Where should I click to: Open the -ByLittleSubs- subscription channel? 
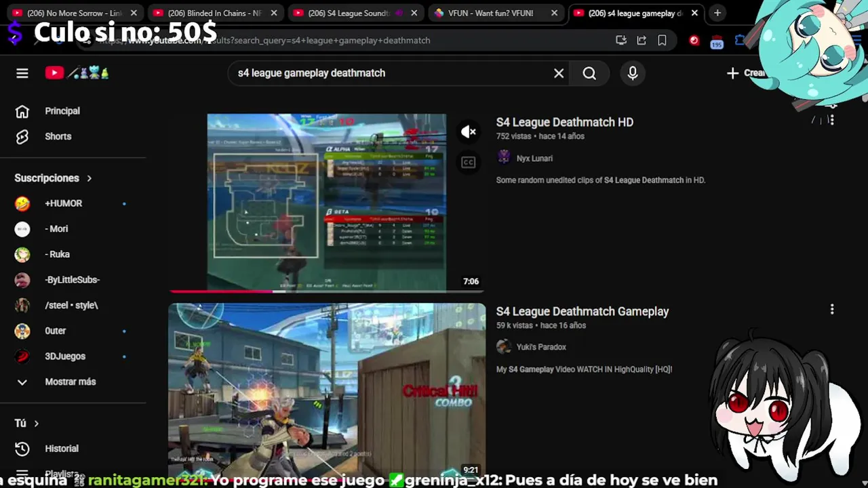point(73,280)
